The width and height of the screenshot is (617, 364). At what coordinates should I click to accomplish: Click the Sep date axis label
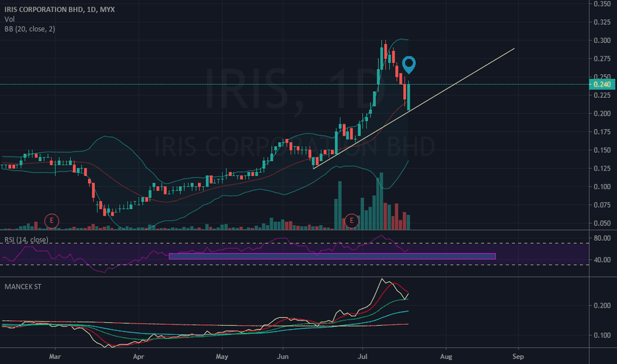pyautogui.click(x=518, y=357)
